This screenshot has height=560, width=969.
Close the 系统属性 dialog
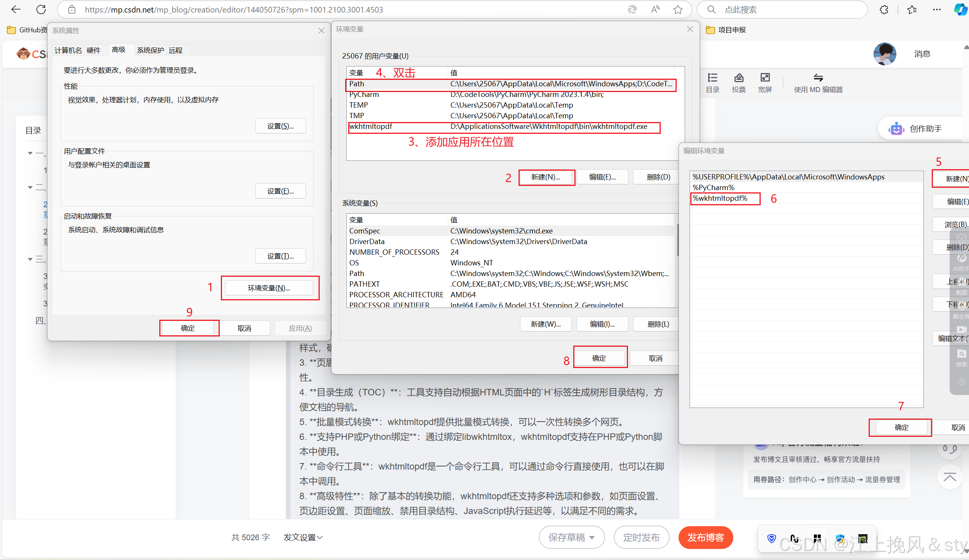click(x=322, y=30)
